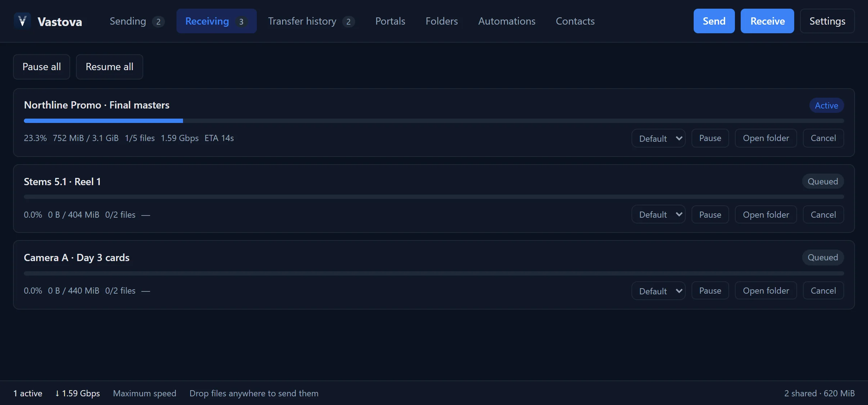The height and width of the screenshot is (405, 868).
Task: Click '2 shared · 620 MiB' in status bar
Action: tap(819, 393)
